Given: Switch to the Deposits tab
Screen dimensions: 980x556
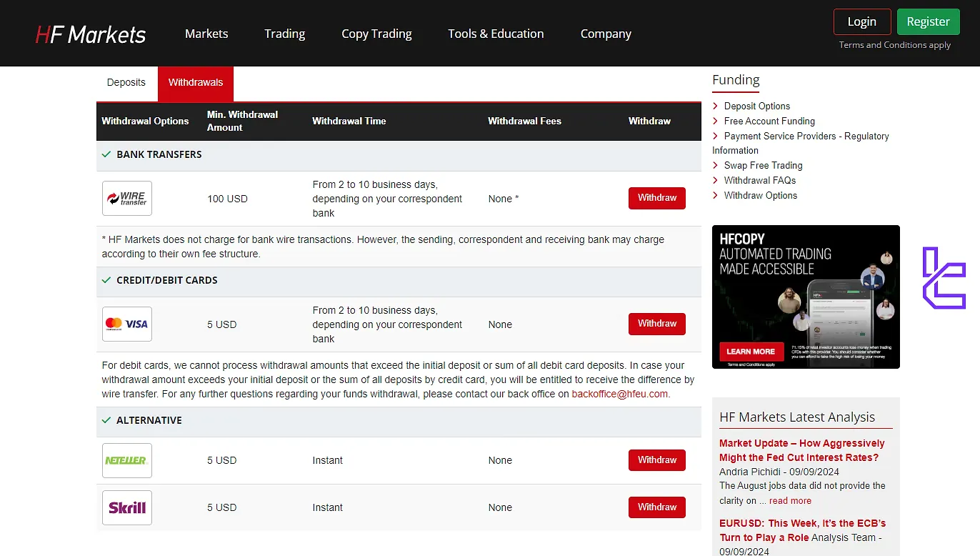Looking at the screenshot, I should (126, 83).
